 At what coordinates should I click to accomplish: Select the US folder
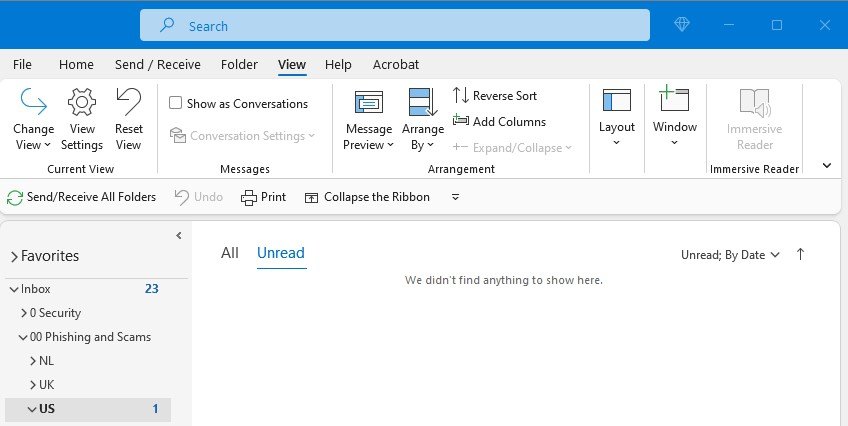(88, 409)
